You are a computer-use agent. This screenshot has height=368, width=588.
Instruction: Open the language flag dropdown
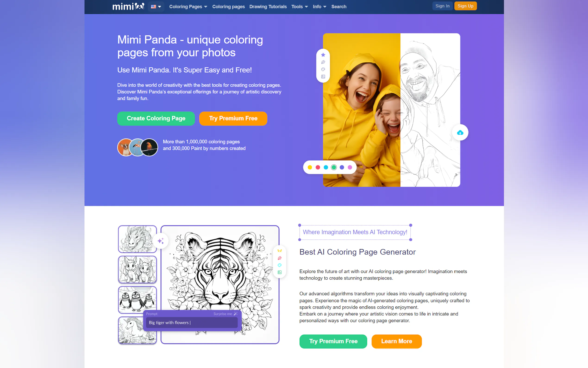click(x=156, y=6)
